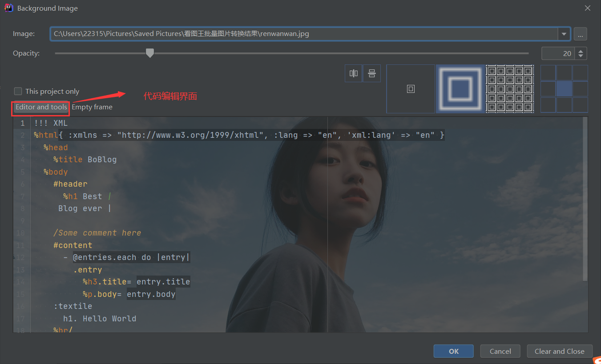Choose the Plain fill style preview

pos(410,88)
